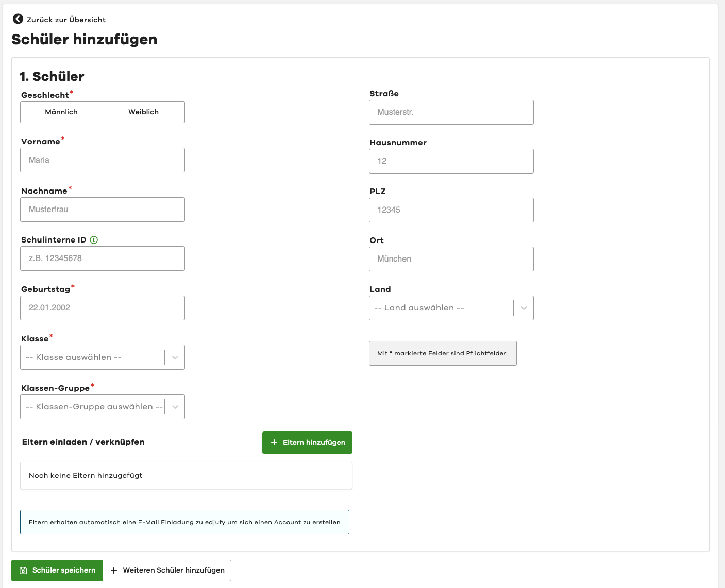This screenshot has height=588, width=725.
Task: Focus the Vorname input field
Action: coord(102,160)
